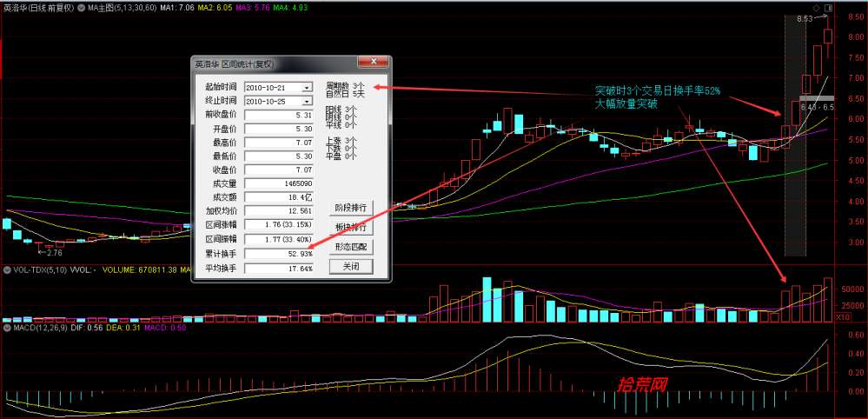The width and height of the screenshot is (868, 419).
Task: Click the MA4: 4.93 value label
Action: (290, 9)
